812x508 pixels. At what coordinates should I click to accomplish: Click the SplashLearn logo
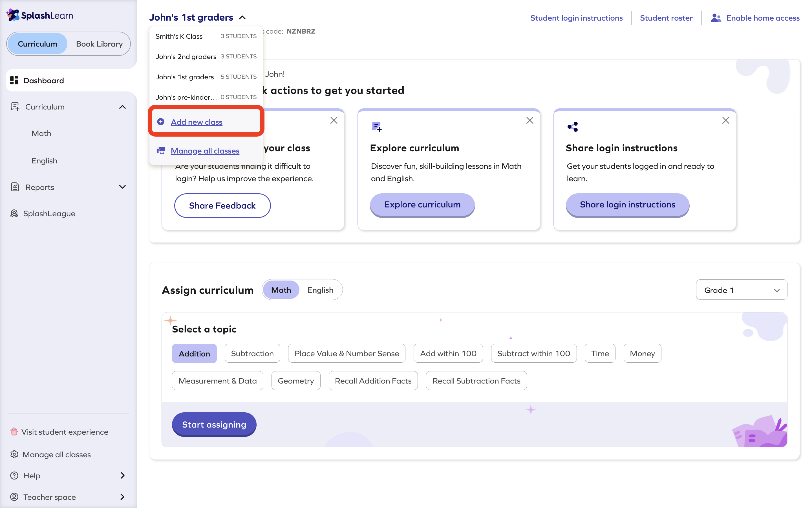(x=40, y=15)
